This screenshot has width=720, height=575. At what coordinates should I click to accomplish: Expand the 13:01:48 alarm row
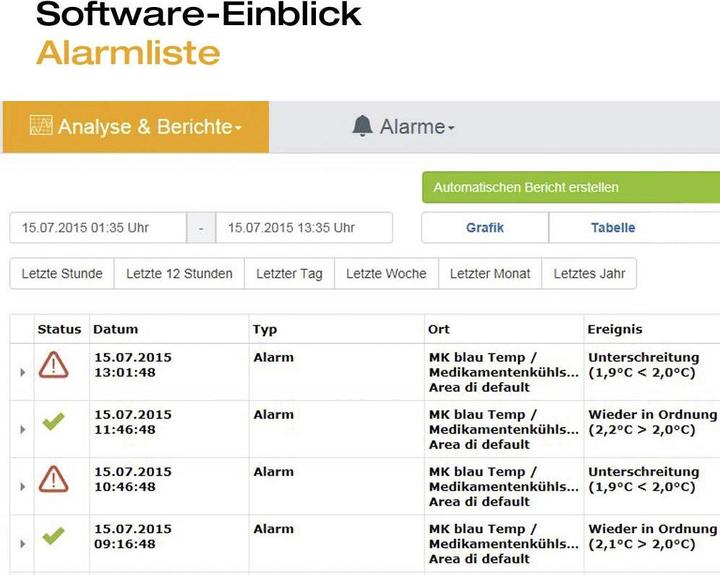click(23, 373)
